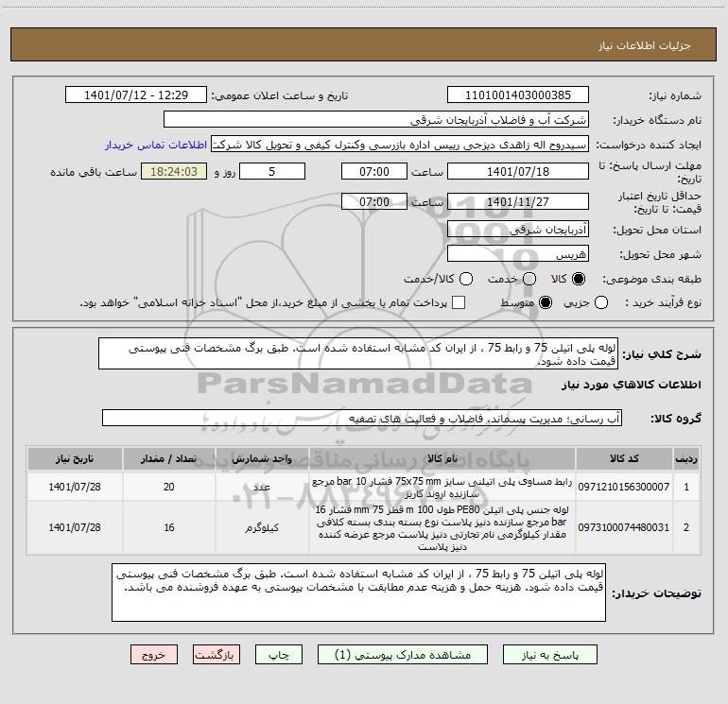The image size is (728, 704).
Task: Click the اطلاعات کالاهای مورد نیاز heading
Action: point(631,385)
